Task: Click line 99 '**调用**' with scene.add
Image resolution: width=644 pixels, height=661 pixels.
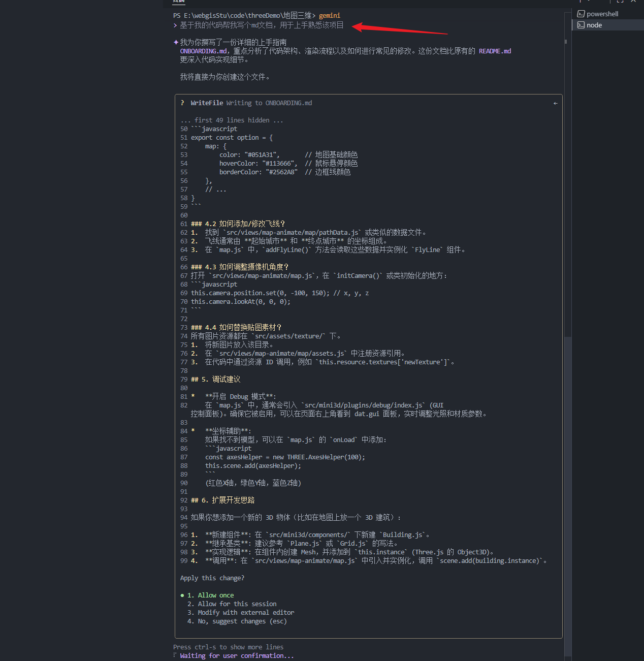Action: [x=369, y=561]
